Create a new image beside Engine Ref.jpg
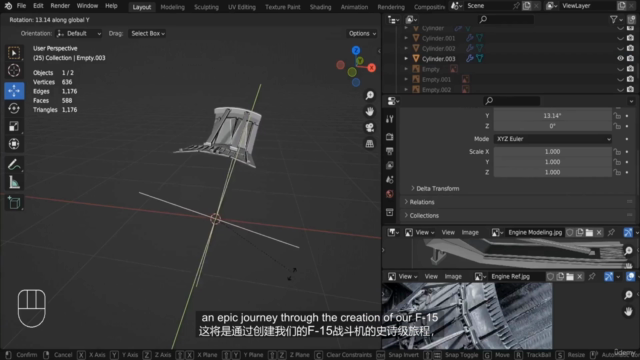 point(560,276)
